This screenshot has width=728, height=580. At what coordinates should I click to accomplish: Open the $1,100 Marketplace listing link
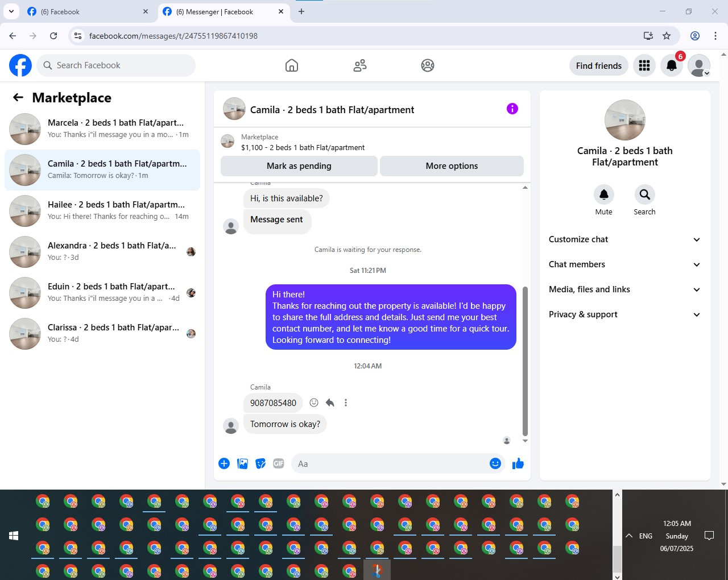[303, 147]
